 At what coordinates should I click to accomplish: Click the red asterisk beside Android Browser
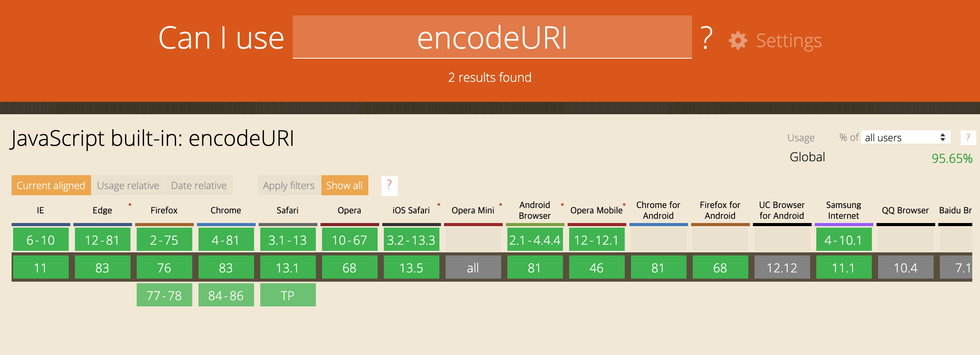tap(563, 205)
